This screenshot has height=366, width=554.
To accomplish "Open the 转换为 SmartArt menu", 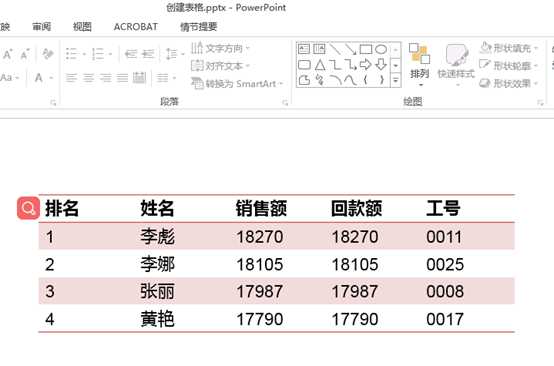I will (237, 83).
